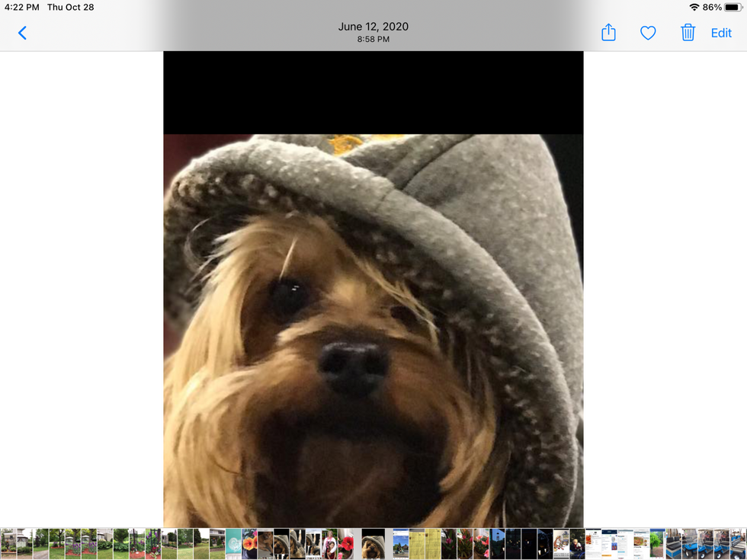The image size is (747, 560).
Task: Tap the June 12, 2020 date title
Action: [373, 27]
